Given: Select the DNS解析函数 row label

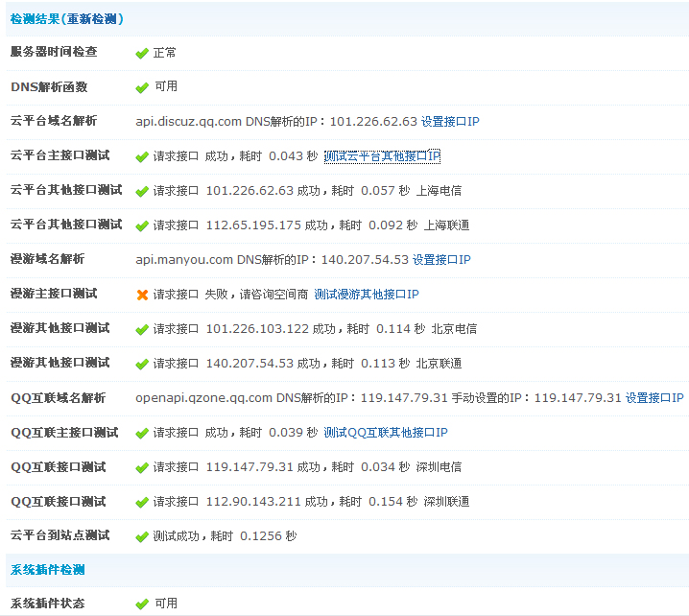Looking at the screenshot, I should (x=49, y=86).
